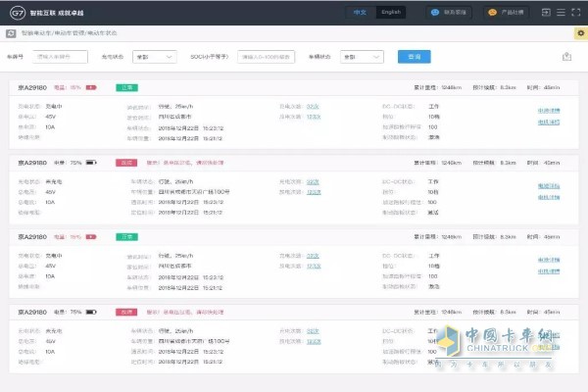Click the G7 logo icon
Viewport: 588px width, 392px height.
18,13
